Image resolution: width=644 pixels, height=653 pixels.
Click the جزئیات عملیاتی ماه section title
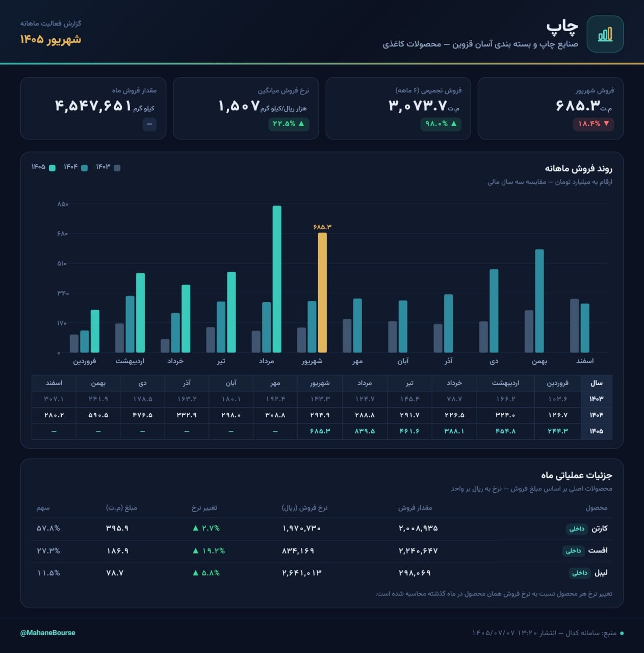coord(577,475)
